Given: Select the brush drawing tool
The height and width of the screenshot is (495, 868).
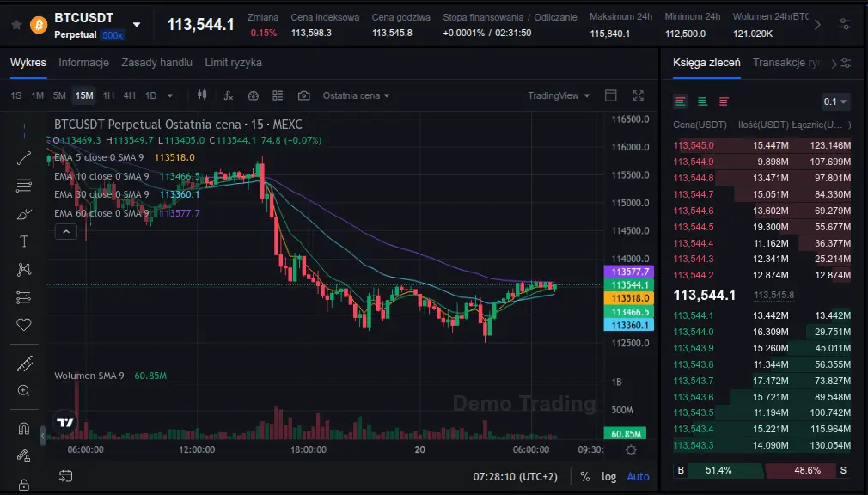Looking at the screenshot, I should point(24,214).
